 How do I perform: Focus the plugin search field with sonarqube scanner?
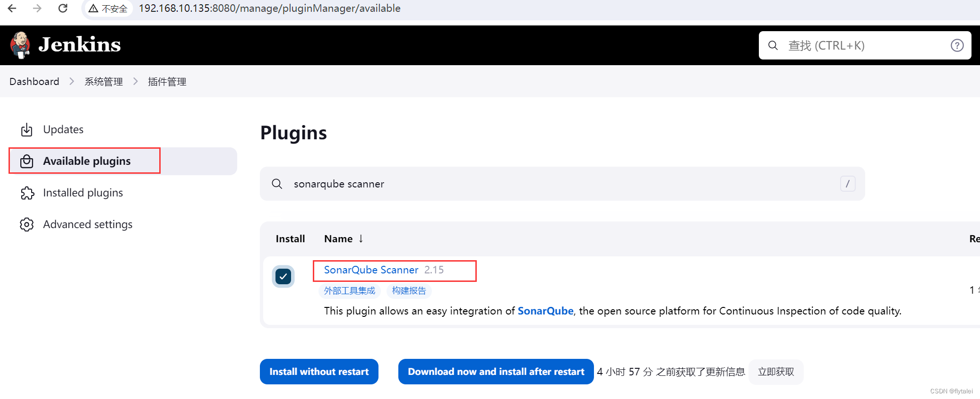(562, 184)
